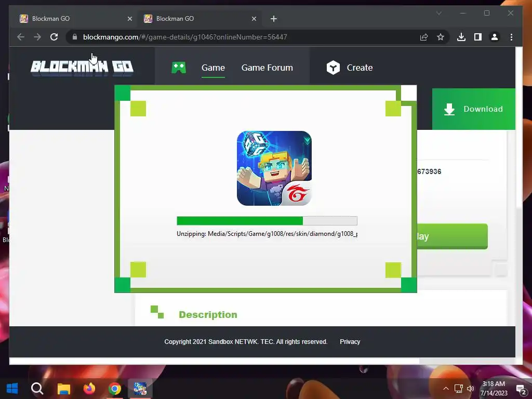
Task: Open the Create menu item
Action: click(x=360, y=68)
